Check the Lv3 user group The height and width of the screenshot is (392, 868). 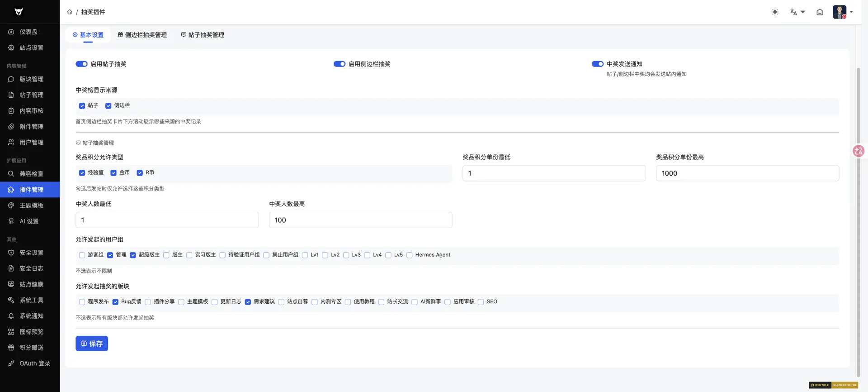pyautogui.click(x=346, y=255)
